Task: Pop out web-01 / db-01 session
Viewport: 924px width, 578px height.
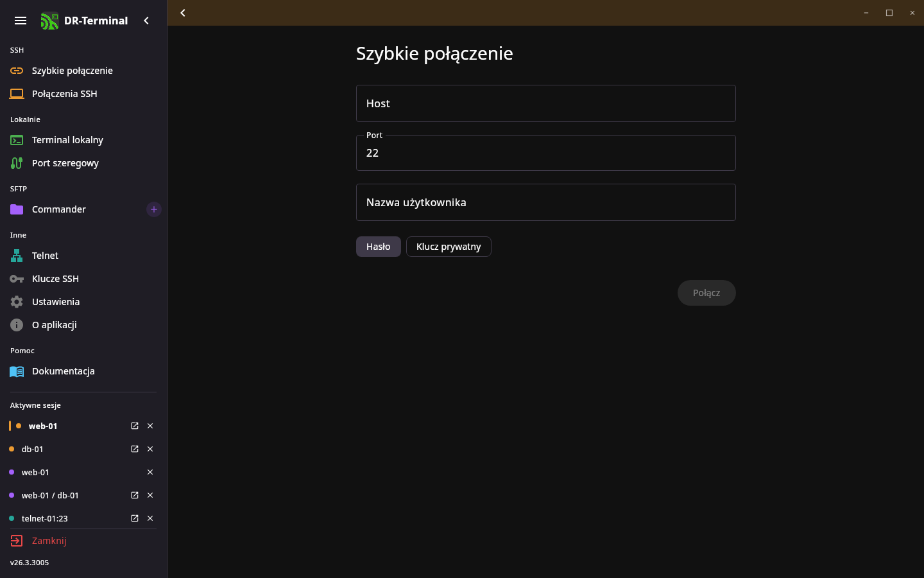Action: 135,495
